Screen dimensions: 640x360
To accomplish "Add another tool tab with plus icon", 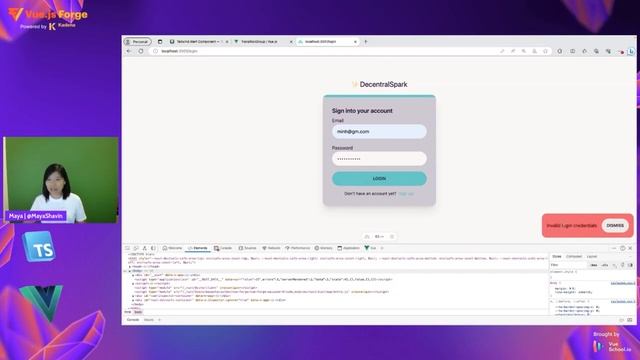I will click(x=382, y=248).
